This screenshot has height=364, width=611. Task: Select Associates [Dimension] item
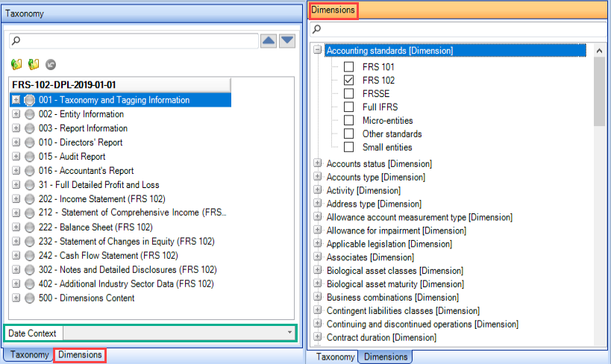[x=371, y=257]
